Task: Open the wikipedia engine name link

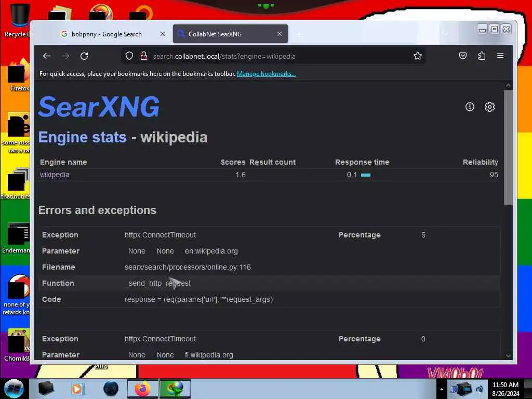Action: pos(55,175)
